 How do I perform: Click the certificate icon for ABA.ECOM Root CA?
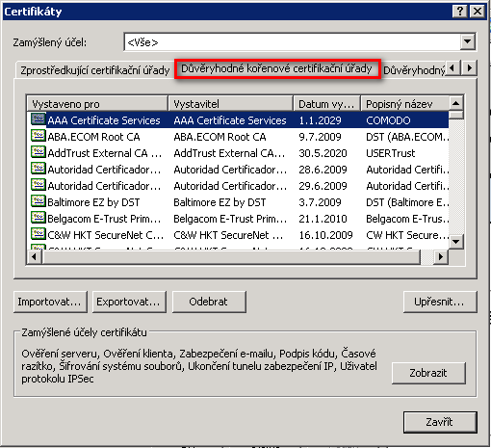pos(39,136)
